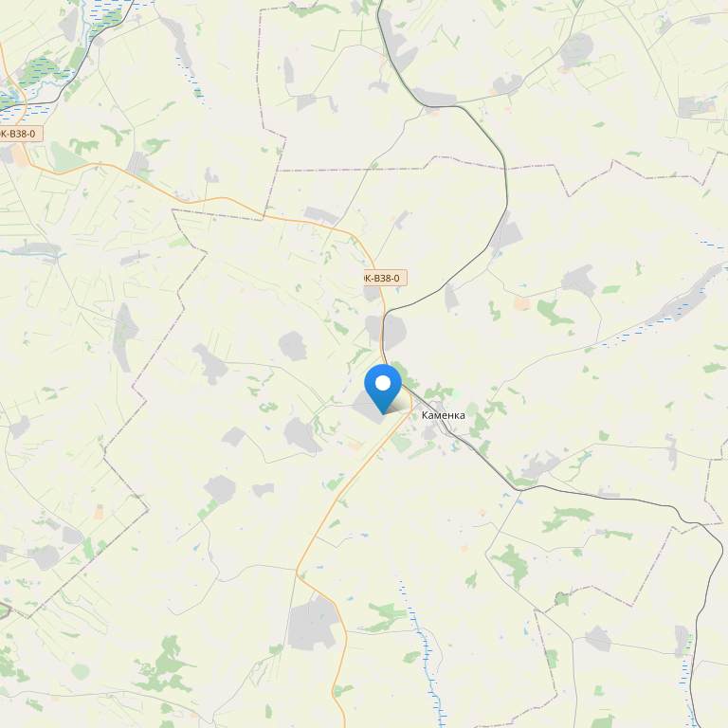The image size is (728, 728).
Task: Click the Каменка town label
Action: 443,415
